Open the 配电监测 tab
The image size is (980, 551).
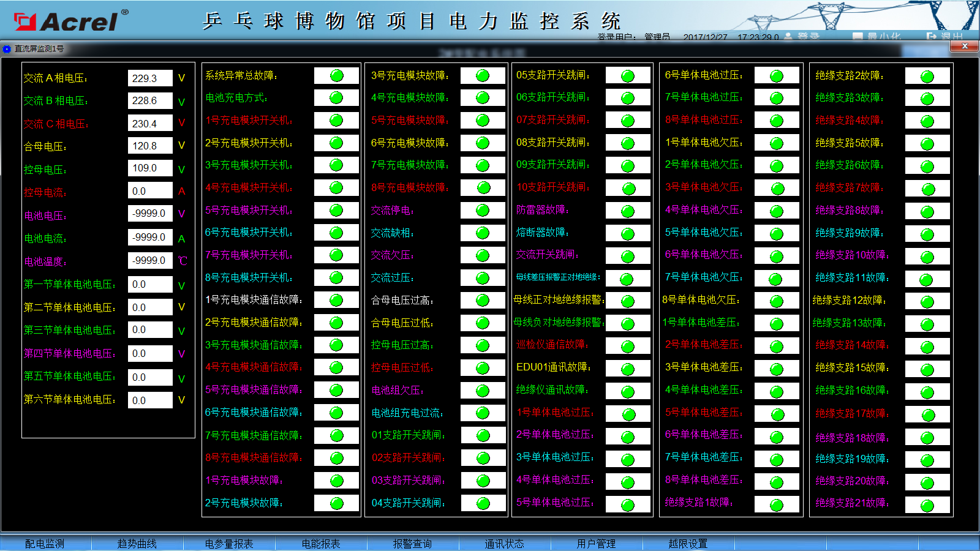coord(45,544)
